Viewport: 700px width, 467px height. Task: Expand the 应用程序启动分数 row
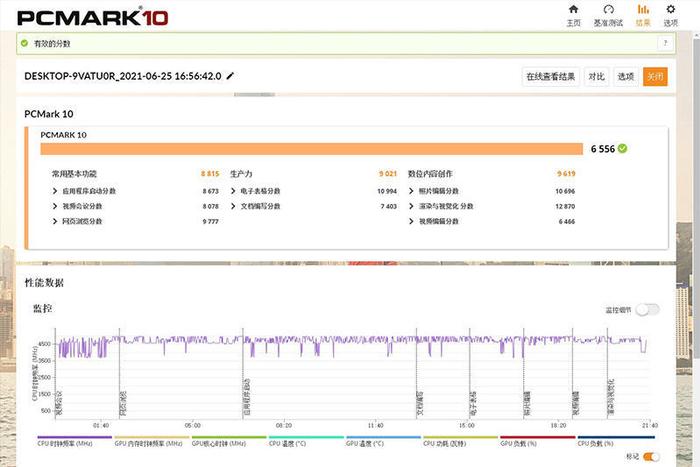[x=55, y=191]
